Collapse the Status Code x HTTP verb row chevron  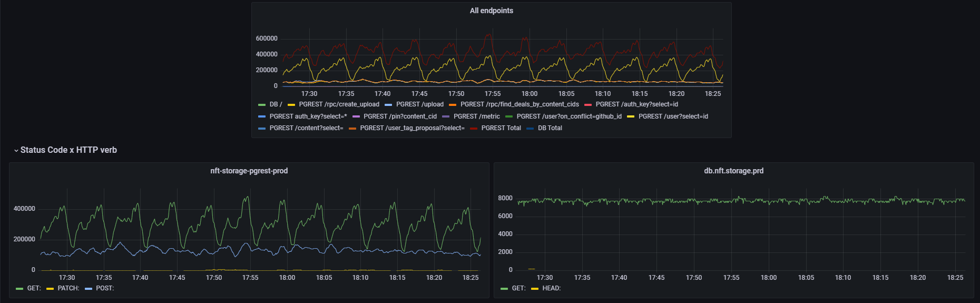coord(16,151)
